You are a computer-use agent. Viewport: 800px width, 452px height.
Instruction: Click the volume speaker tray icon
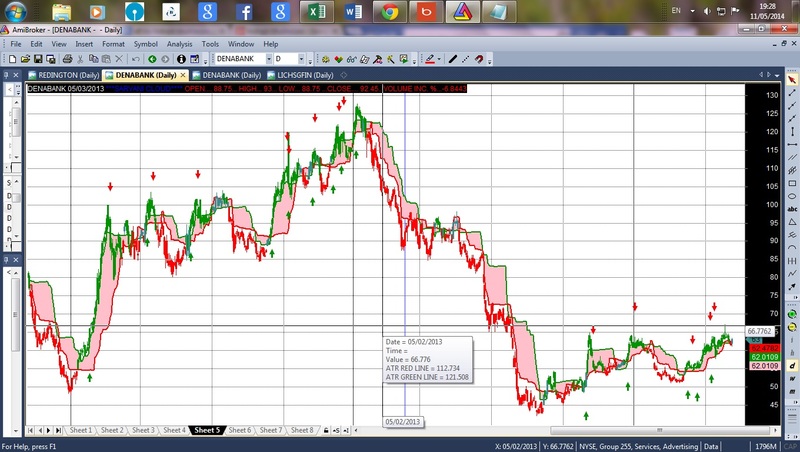(707, 11)
